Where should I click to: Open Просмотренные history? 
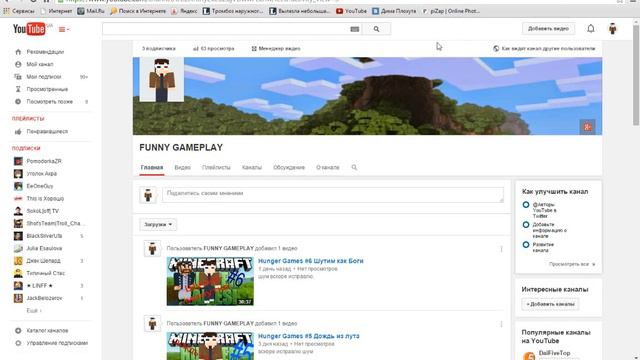click(47, 89)
